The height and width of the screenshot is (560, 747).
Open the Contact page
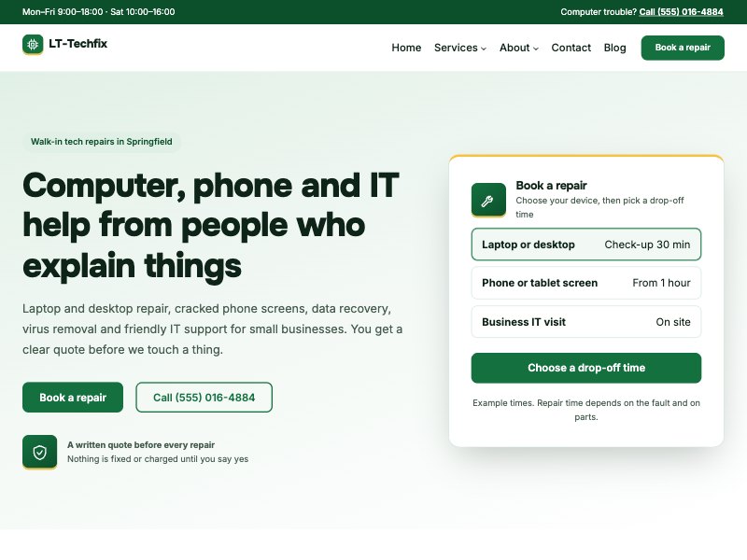pos(571,48)
